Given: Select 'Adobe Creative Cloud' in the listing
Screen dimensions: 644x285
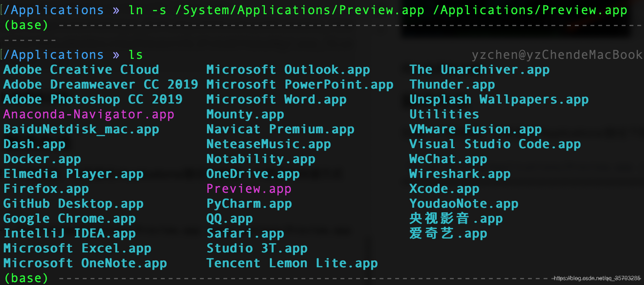Looking at the screenshot, I should tap(81, 69).
